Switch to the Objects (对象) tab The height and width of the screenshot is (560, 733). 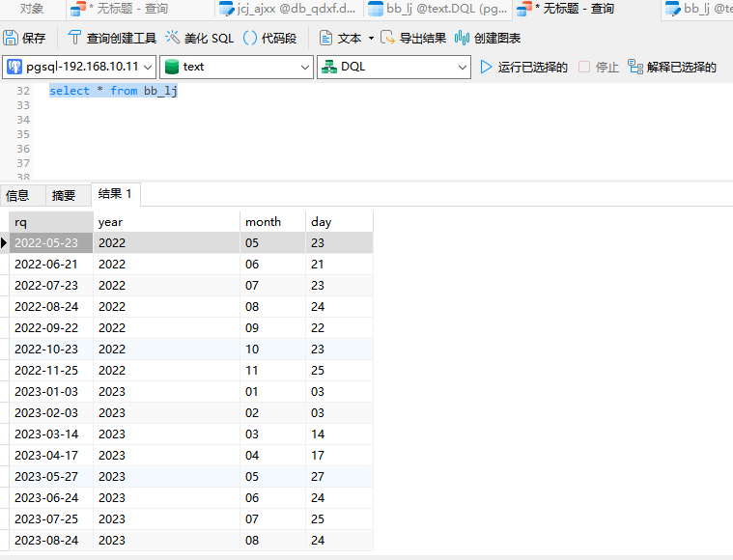tap(32, 9)
